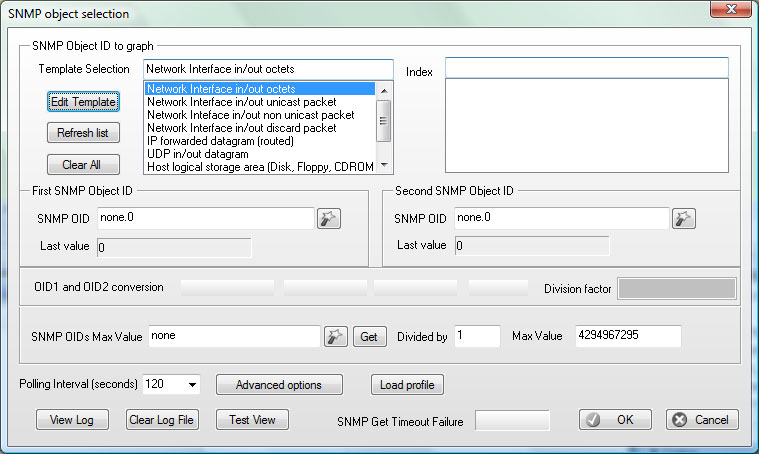The image size is (759, 454).
Task: Click the template list scrollbar thumb
Action: [x=383, y=121]
